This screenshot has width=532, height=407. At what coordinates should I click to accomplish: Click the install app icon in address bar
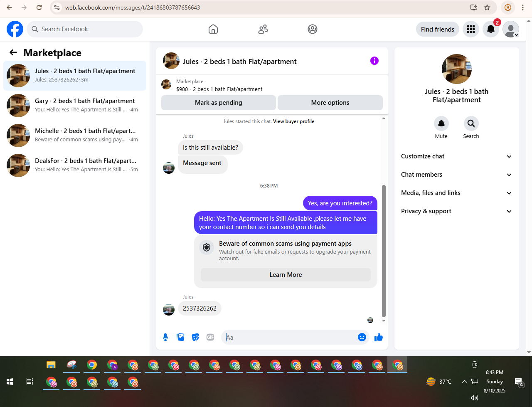(473, 7)
